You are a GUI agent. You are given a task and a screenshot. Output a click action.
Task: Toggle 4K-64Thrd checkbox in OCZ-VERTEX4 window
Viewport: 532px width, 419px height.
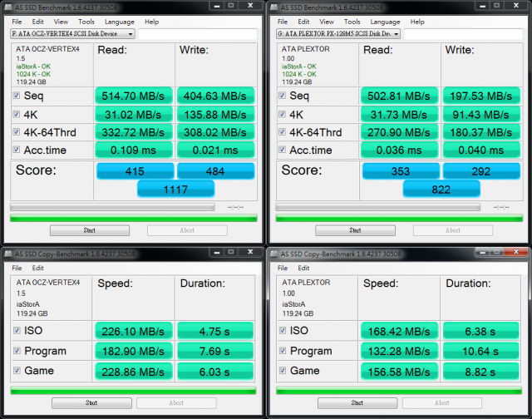(x=17, y=131)
